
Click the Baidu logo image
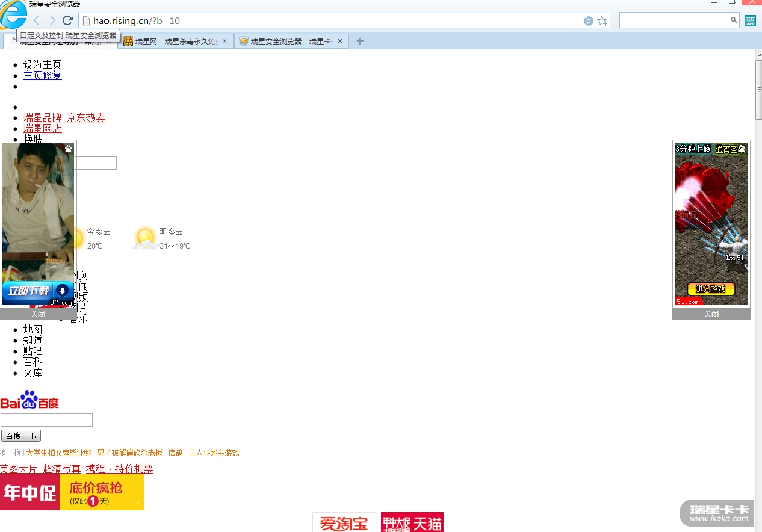pos(29,400)
